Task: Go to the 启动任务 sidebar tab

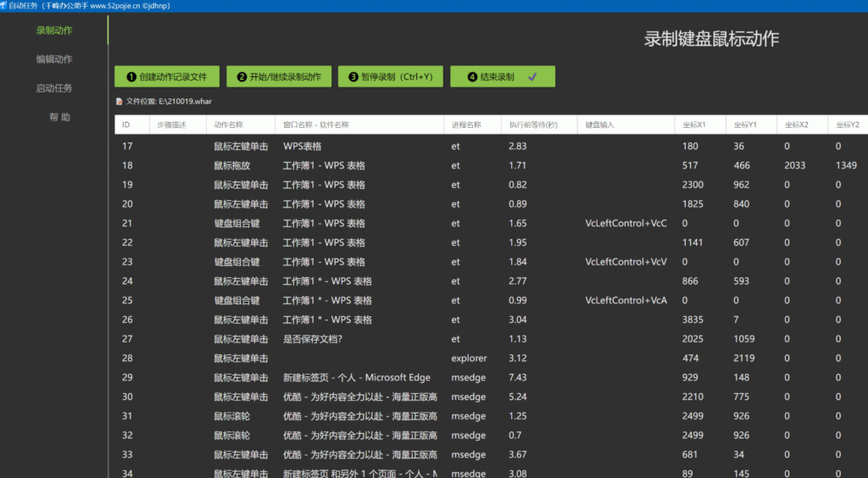Action: (x=54, y=88)
